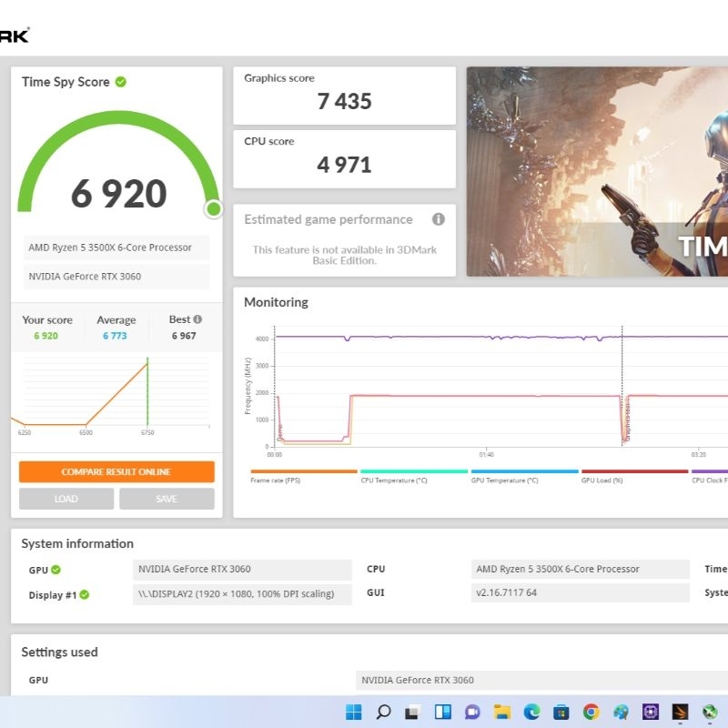Click the green marker on the score gauge

pos(214,209)
